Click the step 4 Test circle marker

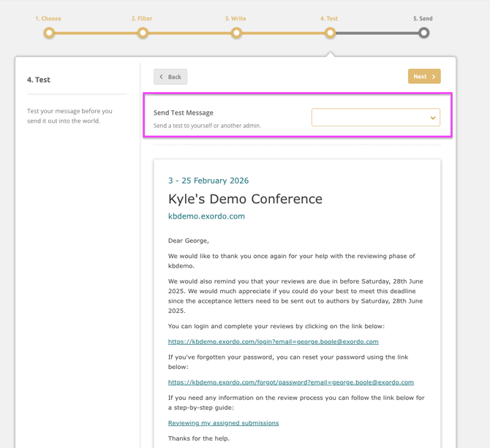point(330,33)
